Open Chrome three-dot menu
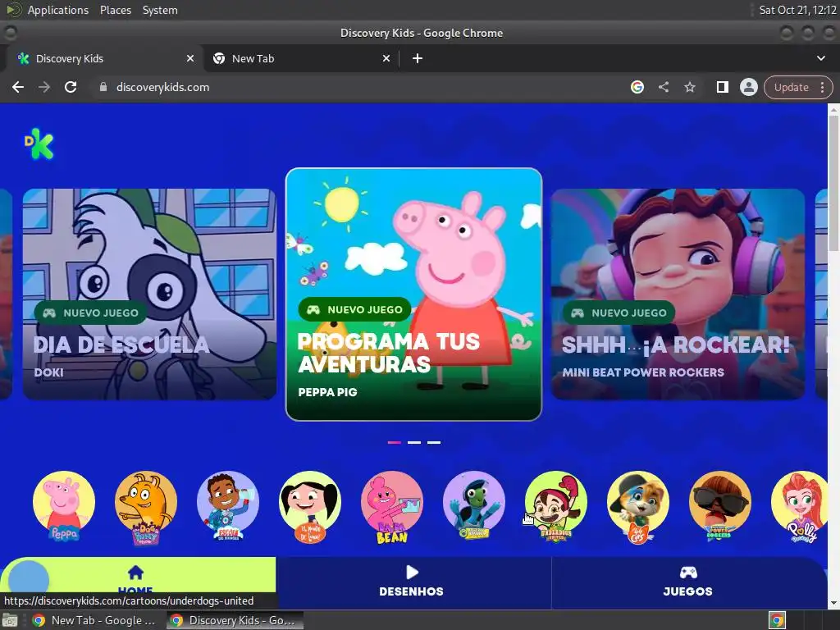 tap(822, 87)
